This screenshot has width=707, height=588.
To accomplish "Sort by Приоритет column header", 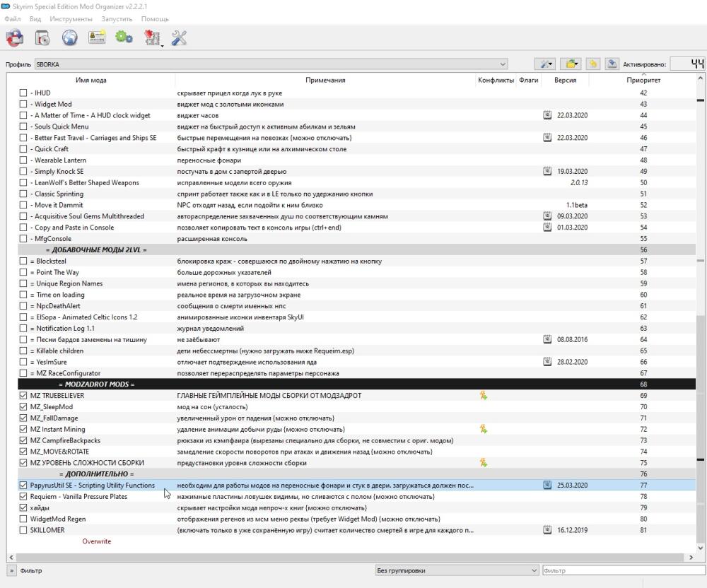I will (643, 80).
